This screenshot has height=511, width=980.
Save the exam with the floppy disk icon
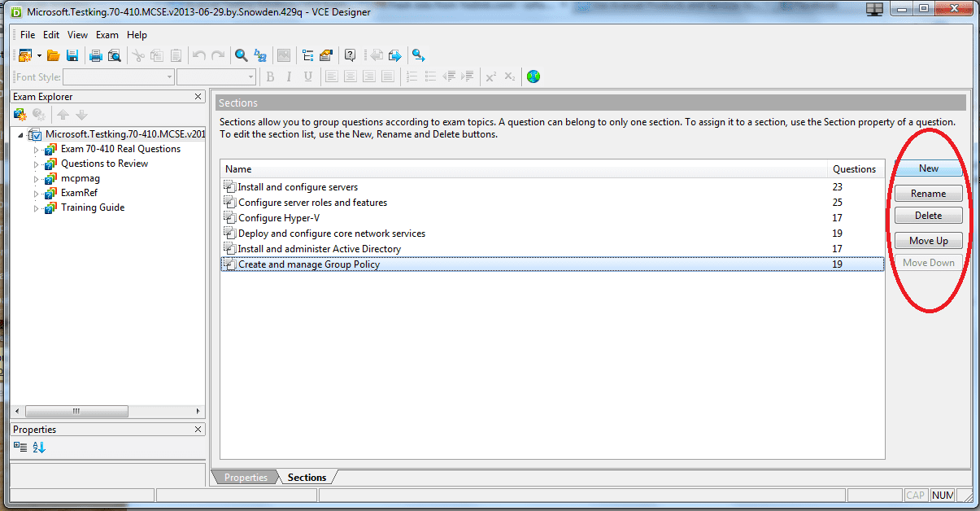click(x=72, y=55)
